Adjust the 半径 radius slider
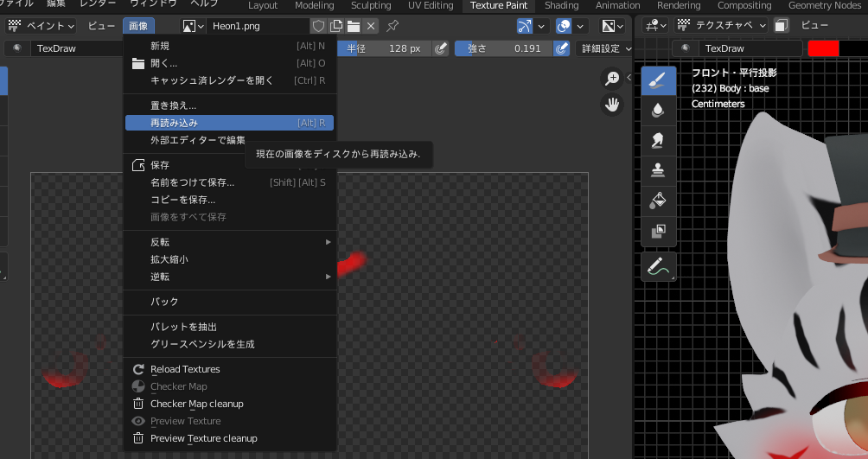This screenshot has width=868, height=459. pyautogui.click(x=386, y=48)
